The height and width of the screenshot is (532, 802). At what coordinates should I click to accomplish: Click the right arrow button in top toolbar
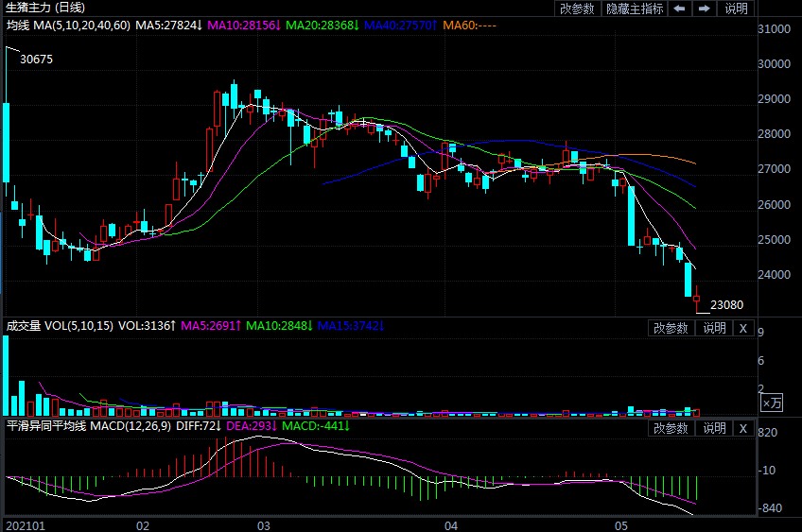704,9
